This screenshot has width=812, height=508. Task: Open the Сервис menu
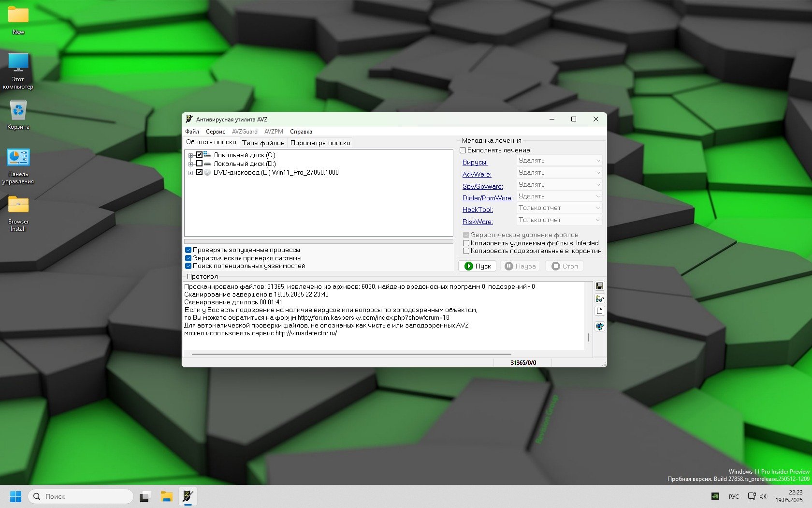tap(215, 132)
